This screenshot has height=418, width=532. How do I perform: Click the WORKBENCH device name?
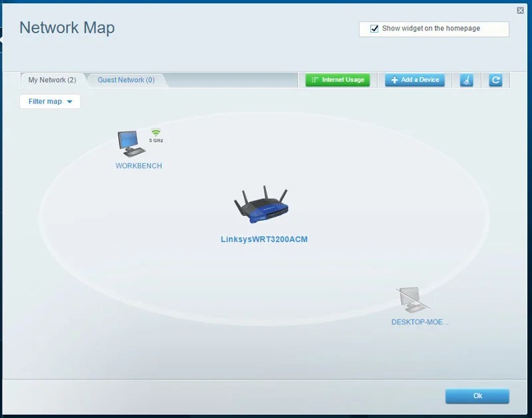(139, 165)
